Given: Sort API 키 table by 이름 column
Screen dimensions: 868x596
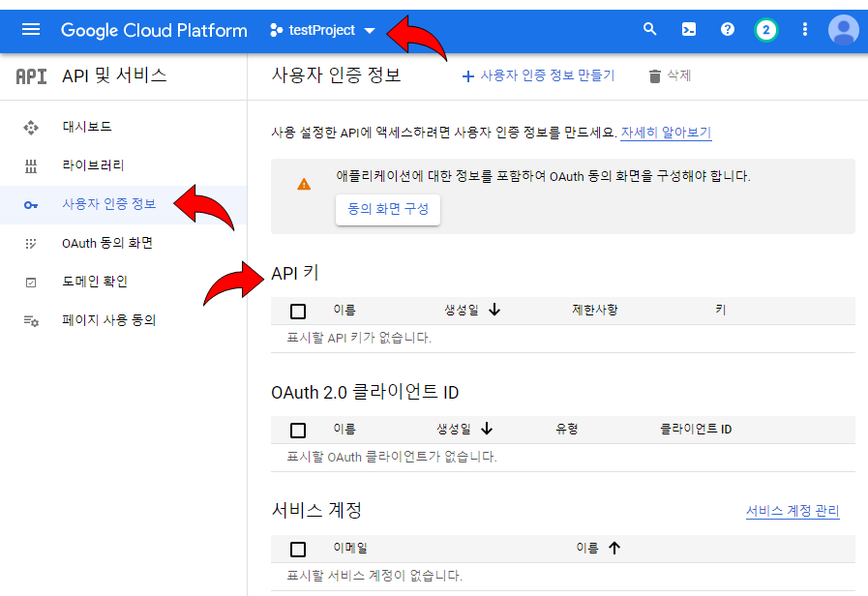Looking at the screenshot, I should point(344,310).
